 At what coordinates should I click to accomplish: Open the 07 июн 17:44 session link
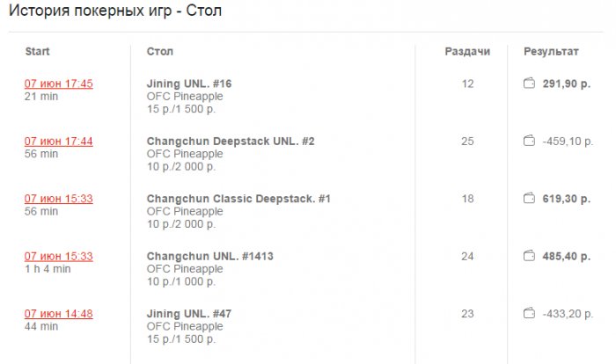pyautogui.click(x=58, y=141)
